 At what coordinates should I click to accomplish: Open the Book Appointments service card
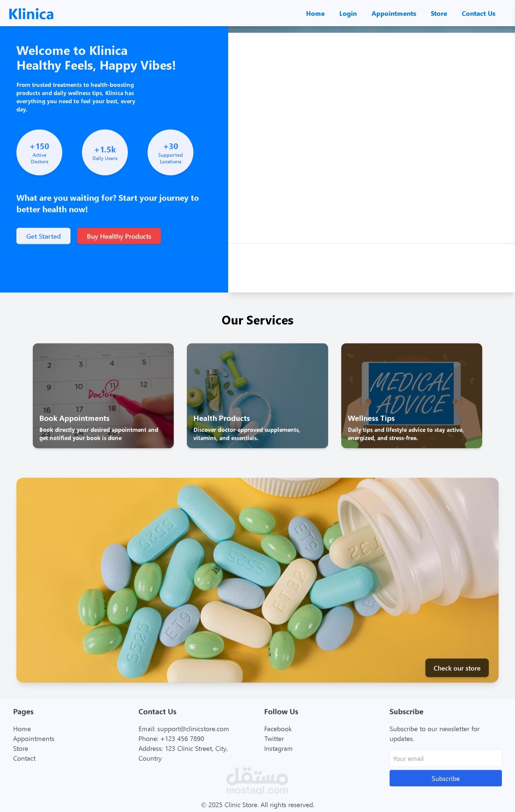point(103,395)
